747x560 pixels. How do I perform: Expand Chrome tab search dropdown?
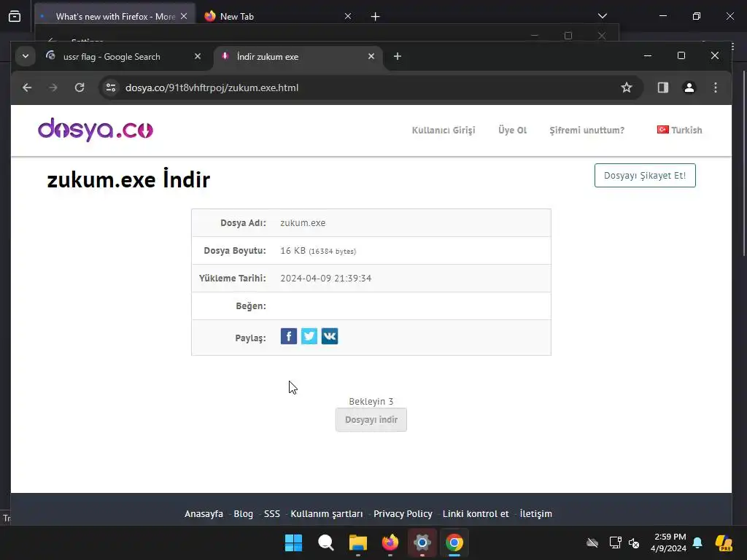point(26,57)
